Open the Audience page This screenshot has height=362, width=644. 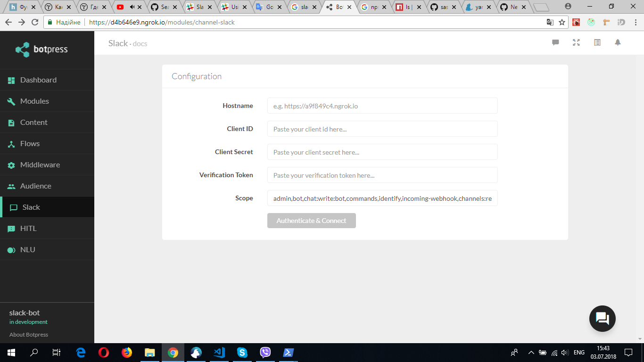35,186
